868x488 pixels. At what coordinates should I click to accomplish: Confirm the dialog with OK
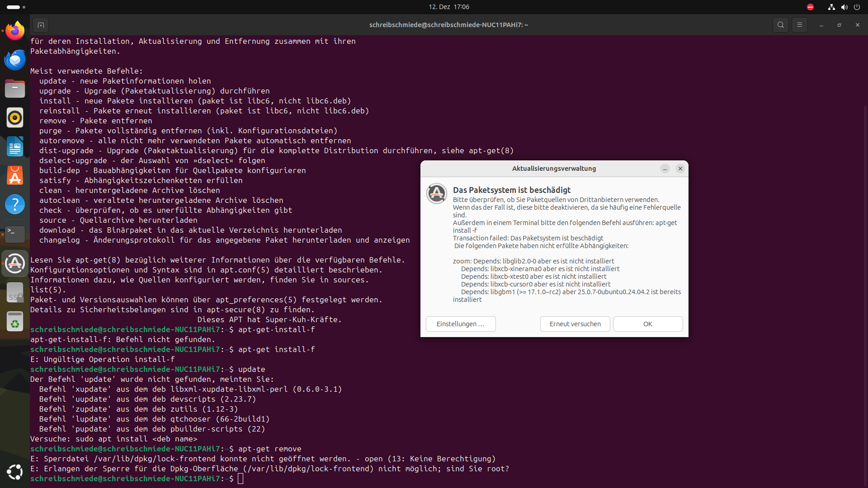pyautogui.click(x=647, y=324)
